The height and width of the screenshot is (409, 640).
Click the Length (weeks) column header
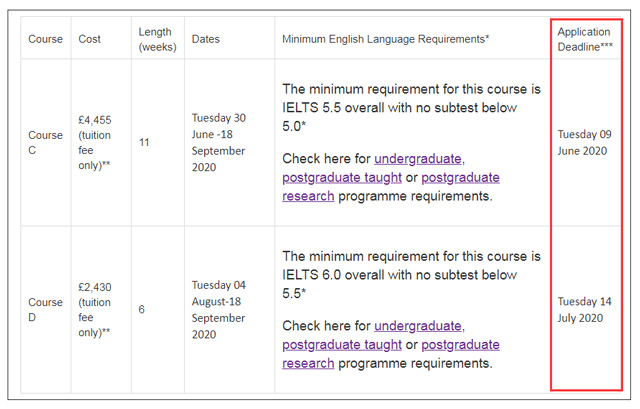158,39
